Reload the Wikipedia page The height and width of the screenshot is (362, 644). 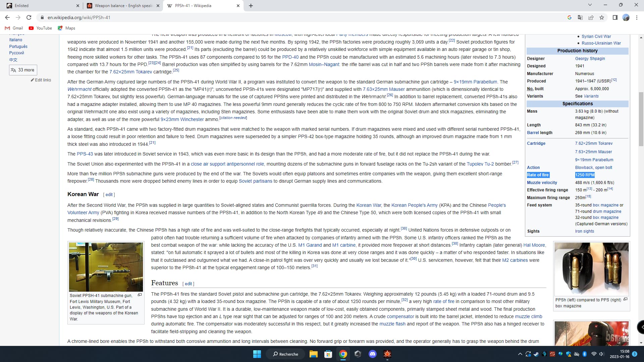29,17
